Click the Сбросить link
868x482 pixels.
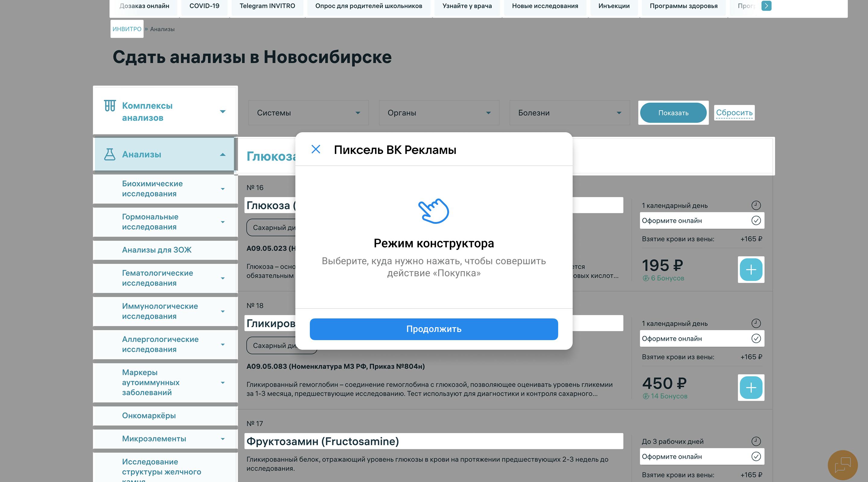click(734, 112)
